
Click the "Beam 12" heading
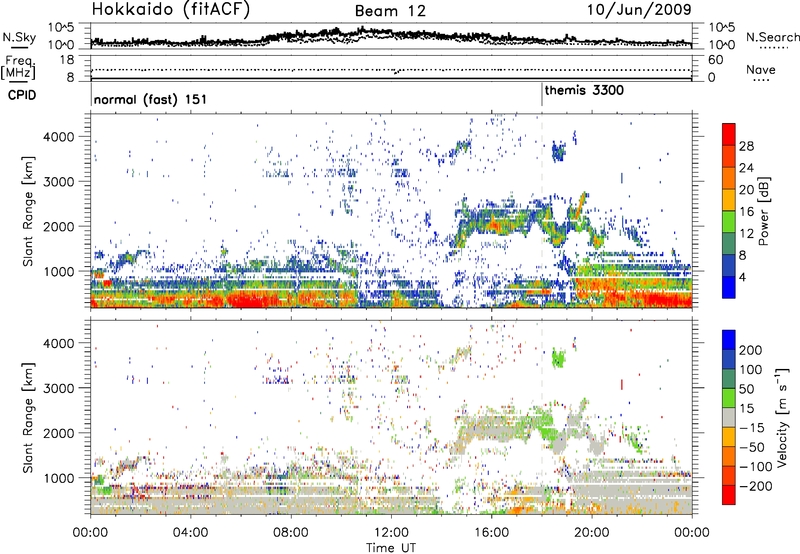[x=390, y=11]
